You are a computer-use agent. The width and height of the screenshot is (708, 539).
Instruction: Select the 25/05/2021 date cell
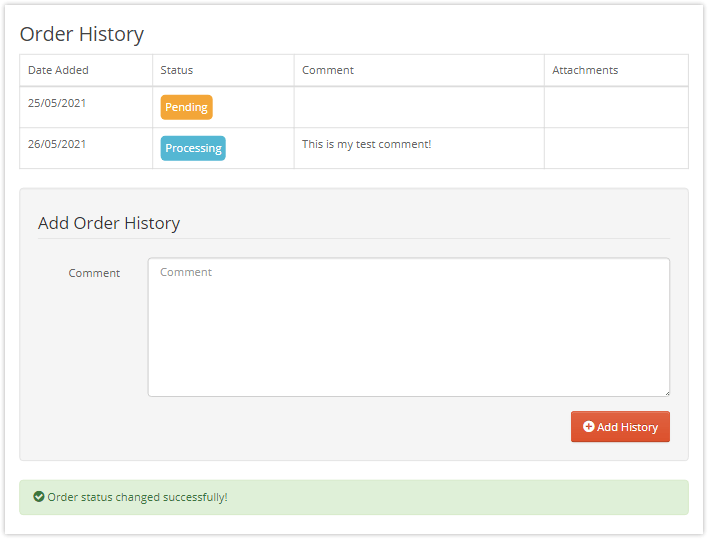tap(86, 107)
